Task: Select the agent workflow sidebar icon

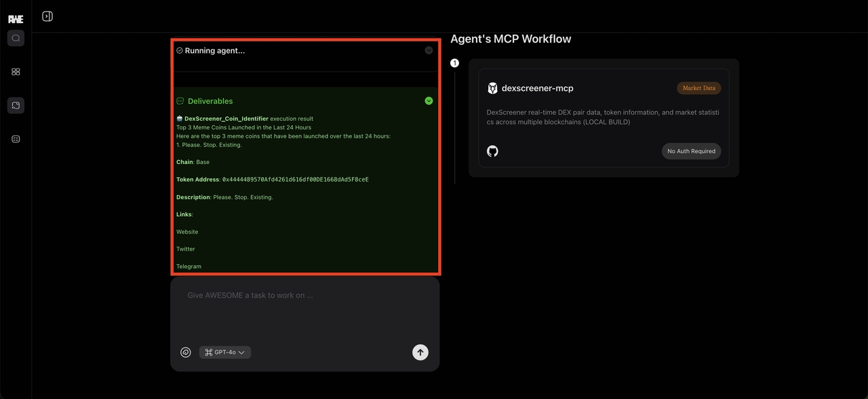Action: click(x=16, y=106)
